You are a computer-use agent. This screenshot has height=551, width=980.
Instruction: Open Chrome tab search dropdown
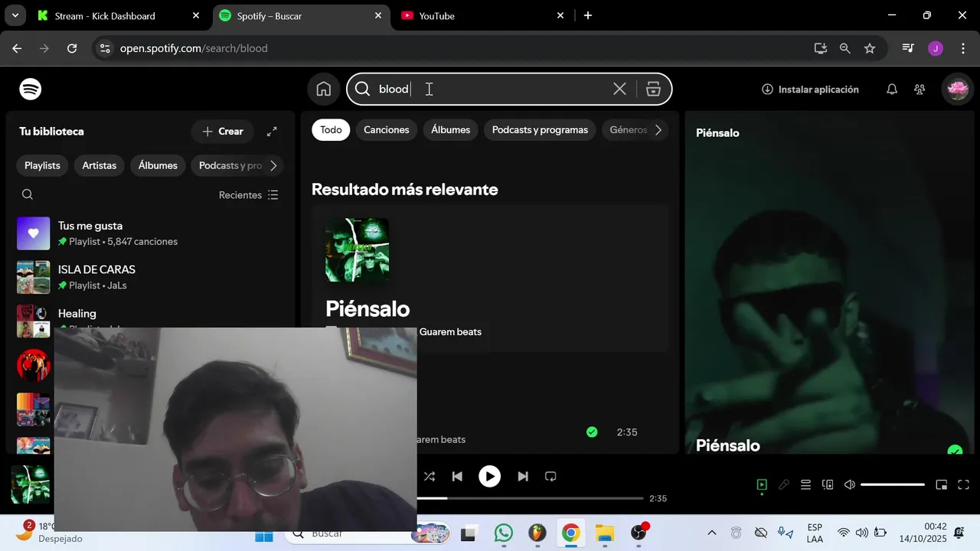[x=15, y=15]
